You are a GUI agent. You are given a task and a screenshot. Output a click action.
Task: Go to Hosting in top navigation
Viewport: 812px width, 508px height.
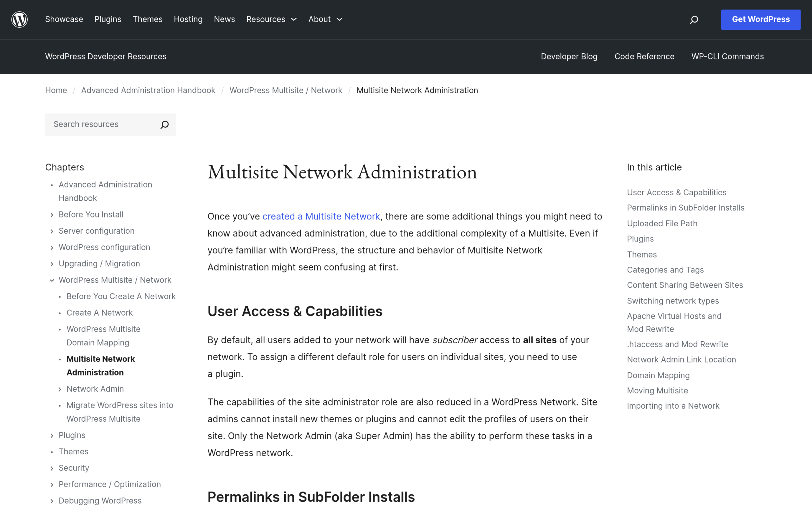click(188, 19)
